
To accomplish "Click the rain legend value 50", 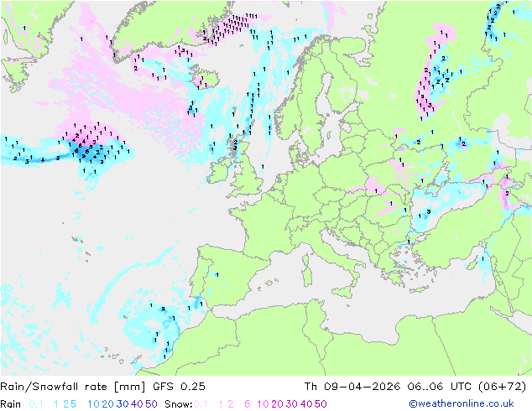I will [x=151, y=404].
